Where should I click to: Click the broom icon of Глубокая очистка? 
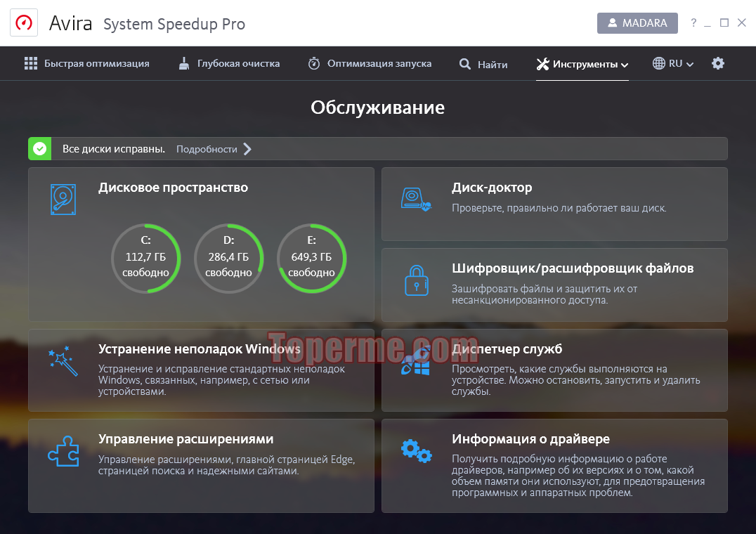tap(183, 64)
